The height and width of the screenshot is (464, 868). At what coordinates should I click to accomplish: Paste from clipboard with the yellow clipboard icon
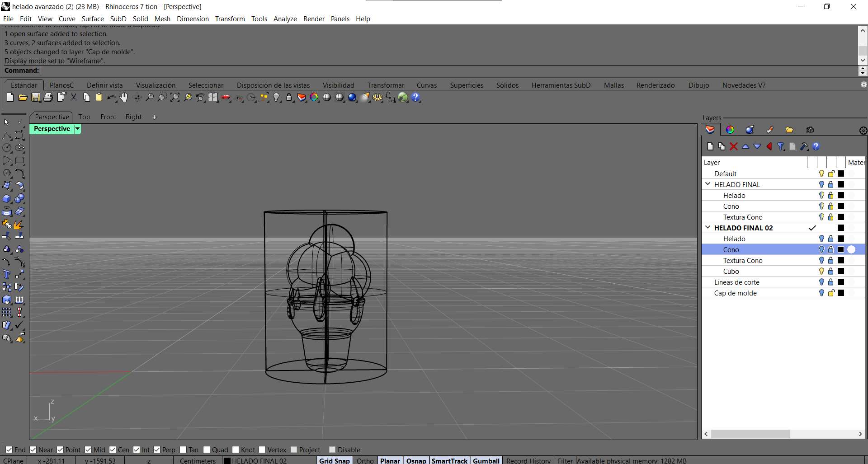click(x=99, y=97)
